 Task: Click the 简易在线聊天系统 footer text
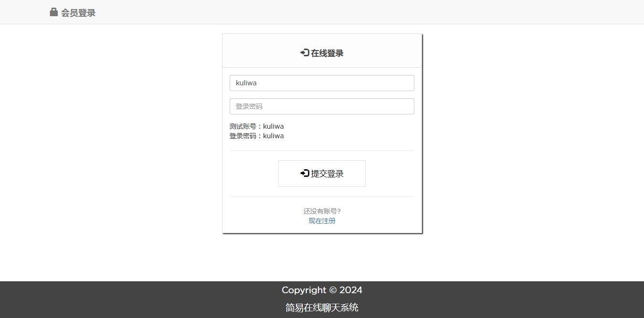pos(322,308)
